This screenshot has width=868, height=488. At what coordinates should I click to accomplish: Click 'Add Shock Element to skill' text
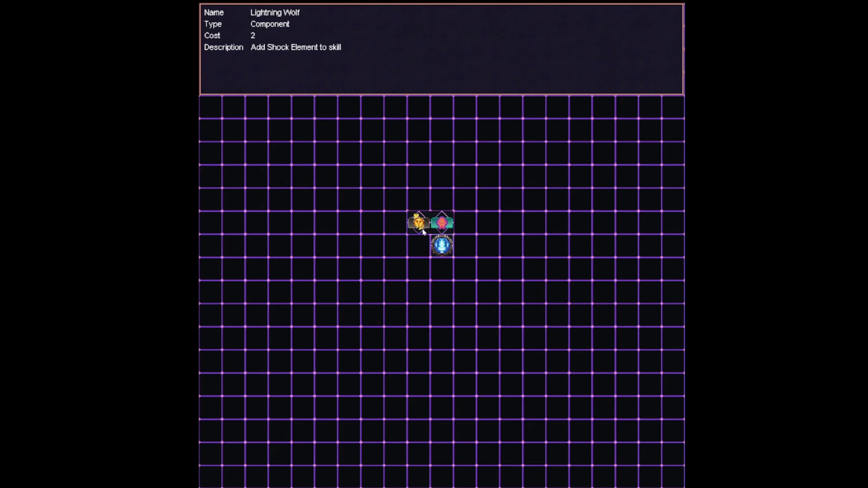coord(296,47)
